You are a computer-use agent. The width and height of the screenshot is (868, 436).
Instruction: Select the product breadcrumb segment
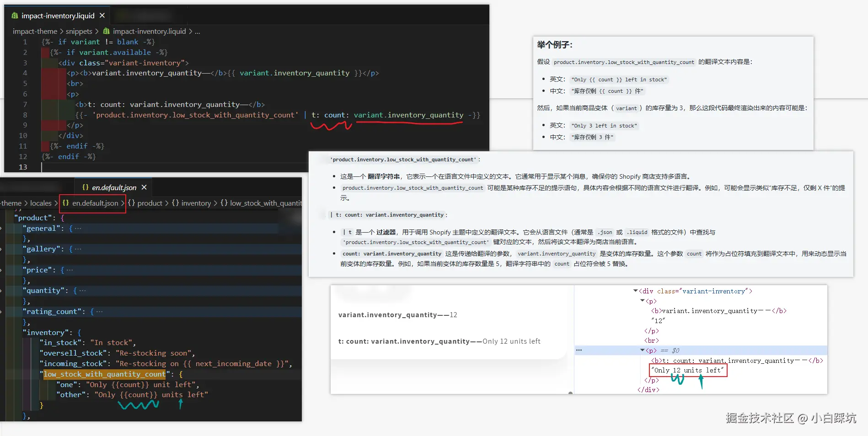150,203
